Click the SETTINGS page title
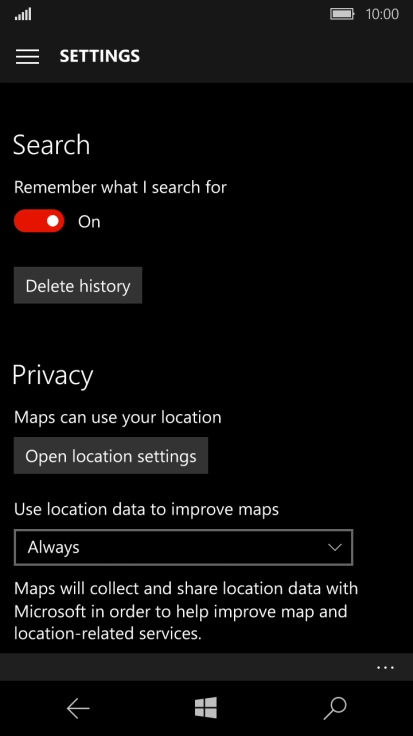The image size is (413, 736). (x=99, y=56)
